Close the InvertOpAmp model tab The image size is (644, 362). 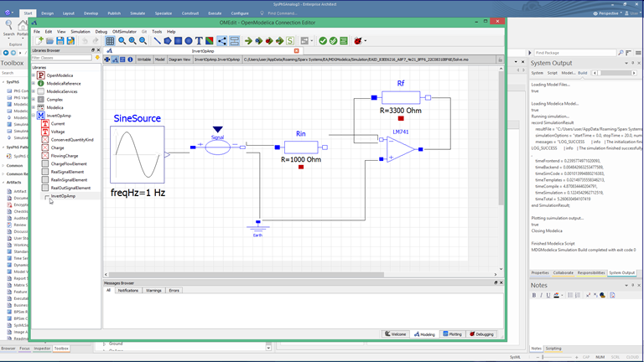coord(297,51)
